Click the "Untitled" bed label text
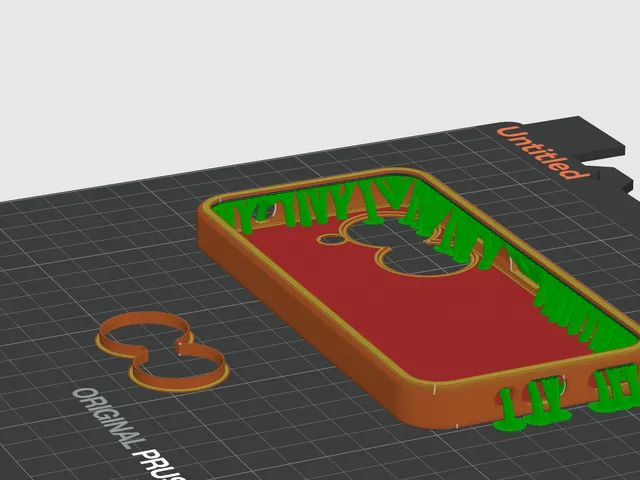Viewport: 640px width, 480px height. click(x=543, y=153)
